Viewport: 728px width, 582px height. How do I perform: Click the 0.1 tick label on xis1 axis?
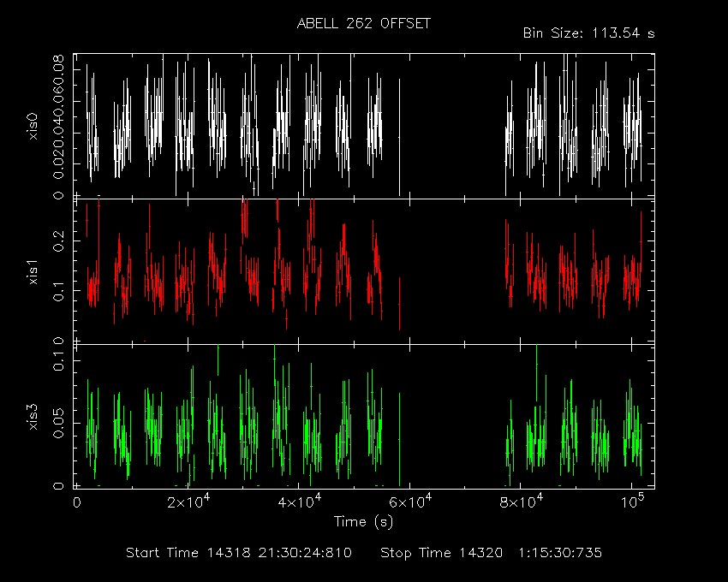(x=58, y=290)
